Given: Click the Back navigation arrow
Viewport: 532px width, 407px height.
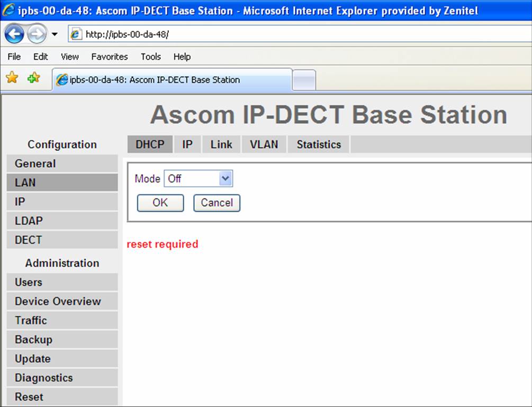Looking at the screenshot, I should click(15, 33).
